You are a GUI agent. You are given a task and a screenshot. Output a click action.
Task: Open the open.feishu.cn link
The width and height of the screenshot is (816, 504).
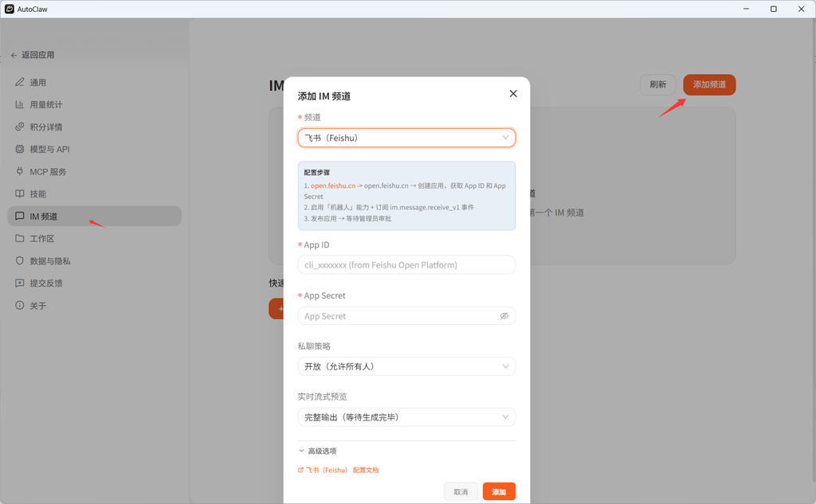(333, 186)
